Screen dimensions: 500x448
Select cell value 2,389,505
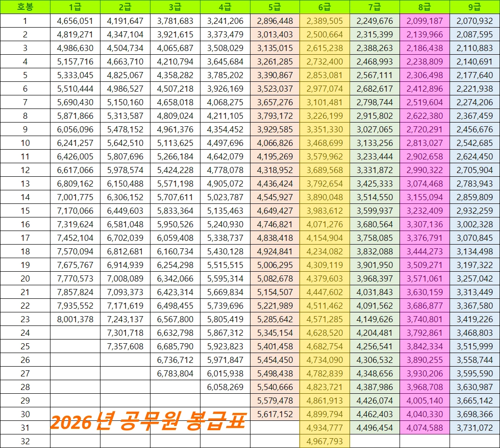(325, 21)
